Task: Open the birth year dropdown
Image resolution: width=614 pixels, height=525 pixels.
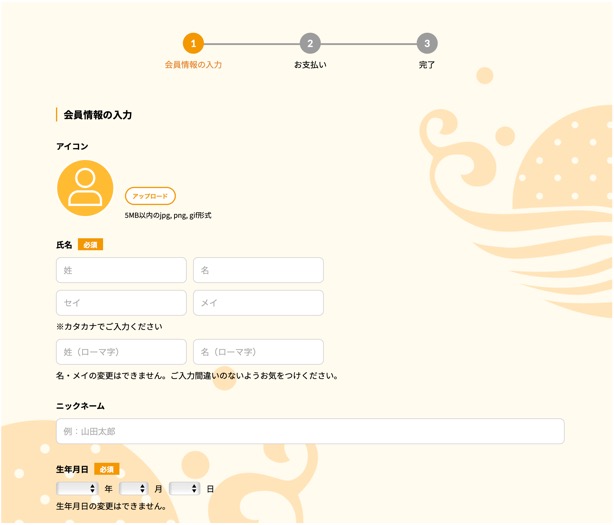Action: click(x=77, y=489)
